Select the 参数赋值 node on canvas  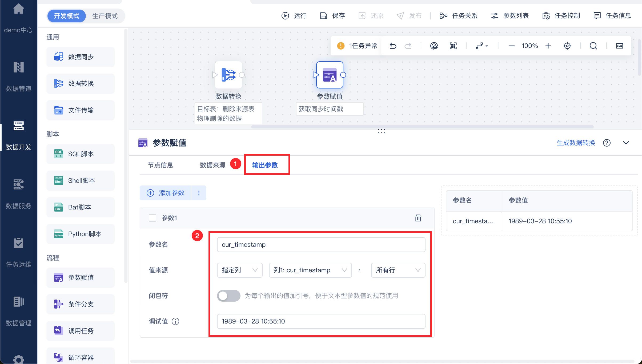[x=330, y=75]
